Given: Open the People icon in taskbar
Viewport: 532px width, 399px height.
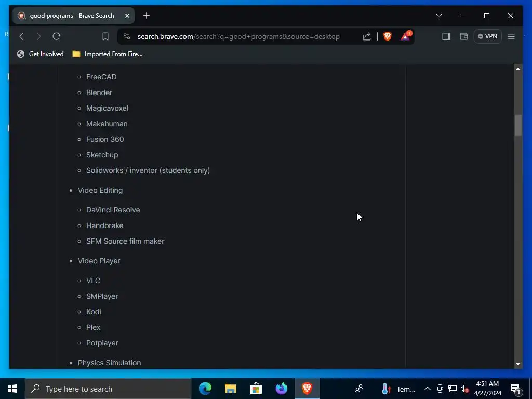Looking at the screenshot, I should [x=358, y=389].
